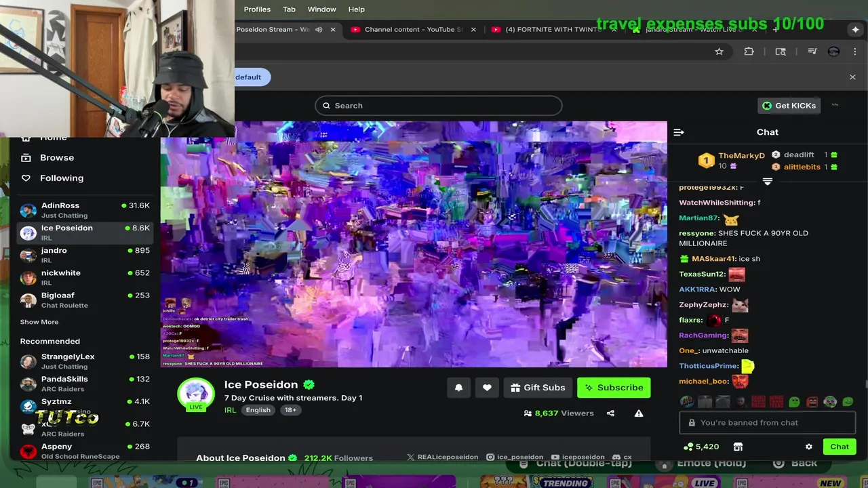
Task: Click the report warning triangle icon
Action: 639,413
